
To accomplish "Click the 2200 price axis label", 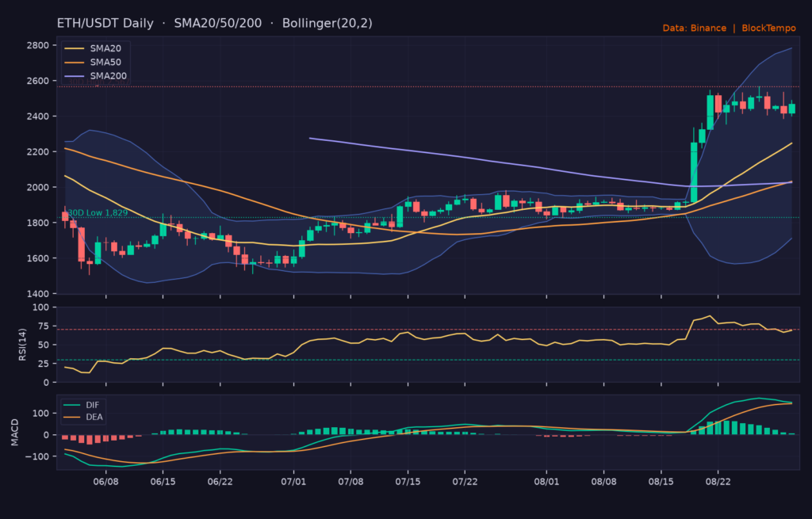I will tap(38, 151).
